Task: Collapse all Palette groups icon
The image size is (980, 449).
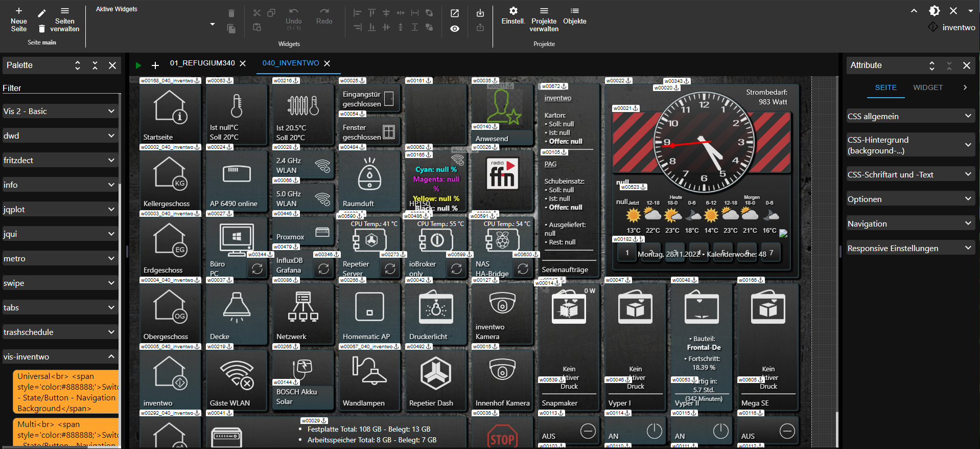Action: [95, 65]
